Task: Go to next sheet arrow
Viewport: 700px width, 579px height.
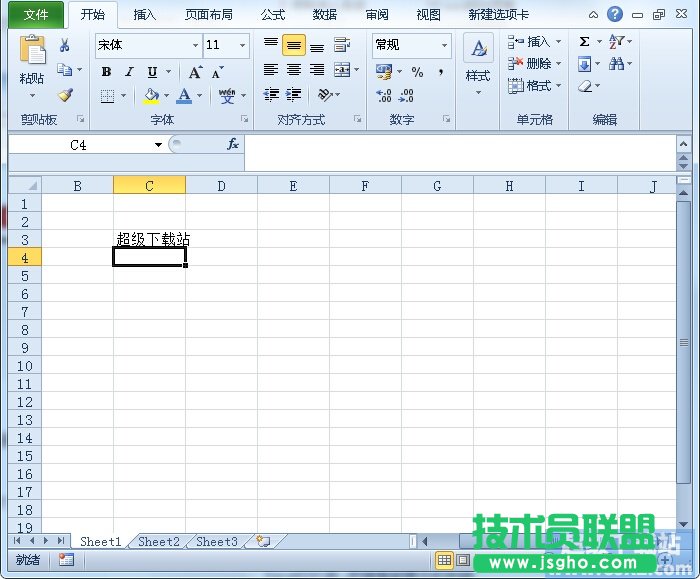Action: click(x=46, y=541)
